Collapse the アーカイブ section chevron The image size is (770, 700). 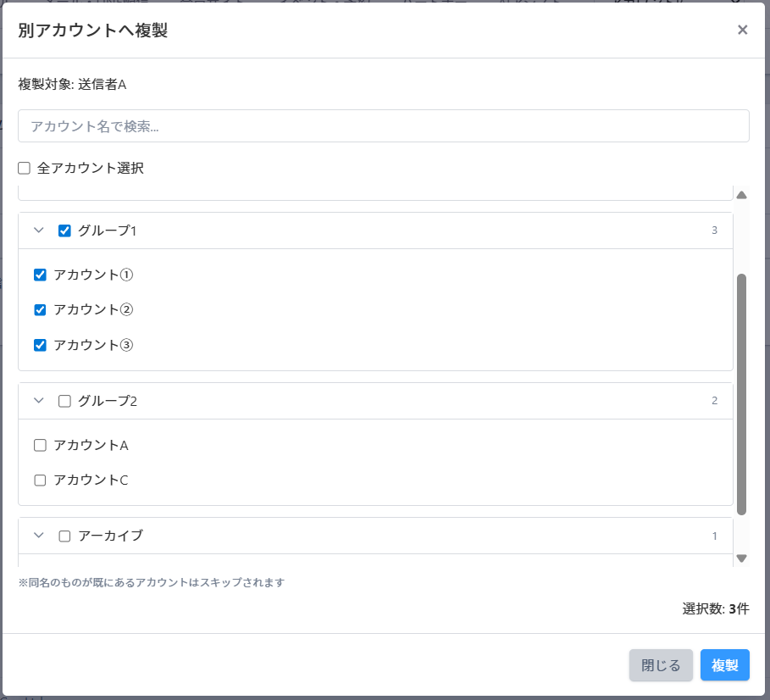(x=38, y=536)
